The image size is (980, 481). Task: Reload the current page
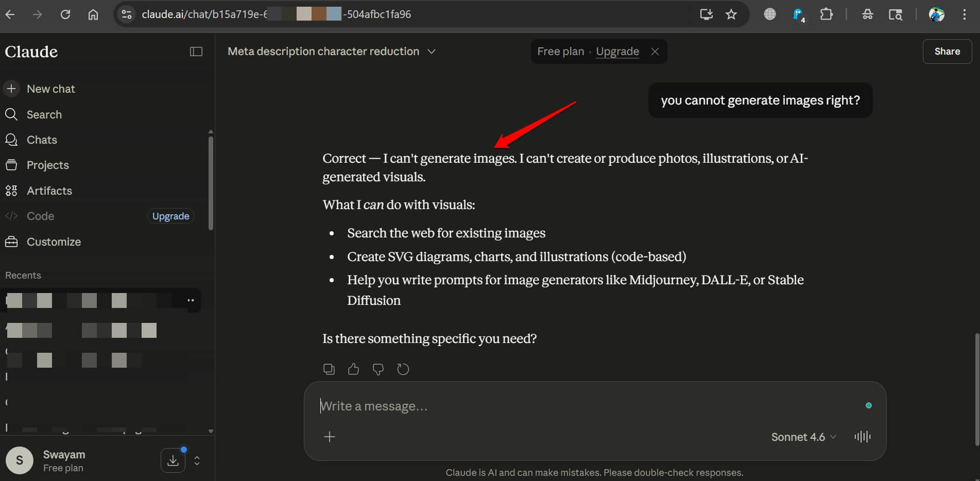pyautogui.click(x=65, y=14)
